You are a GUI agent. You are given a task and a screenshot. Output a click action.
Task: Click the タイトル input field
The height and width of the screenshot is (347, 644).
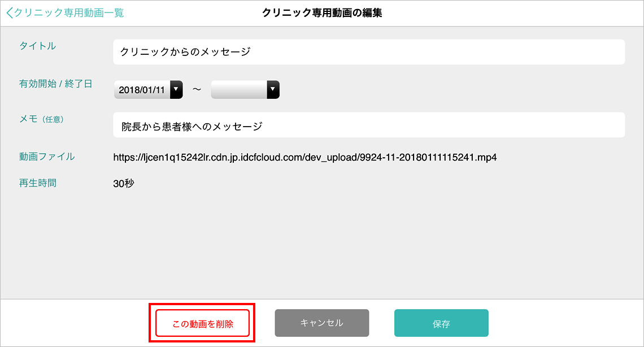(369, 52)
